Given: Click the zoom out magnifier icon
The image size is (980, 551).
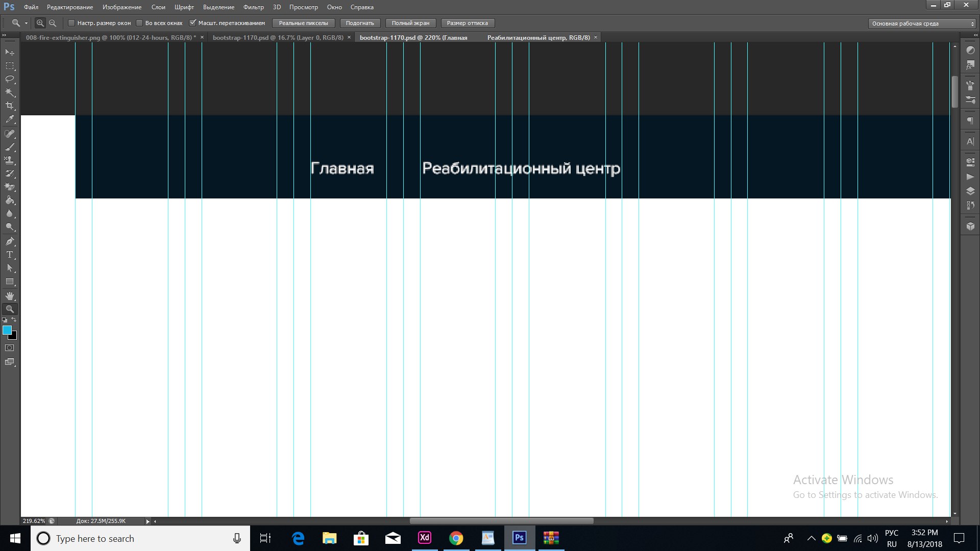Looking at the screenshot, I should tap(53, 23).
